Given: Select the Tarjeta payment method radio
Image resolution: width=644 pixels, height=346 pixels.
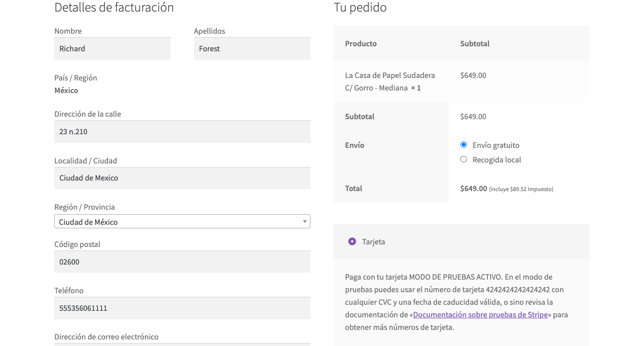Looking at the screenshot, I should 352,242.
